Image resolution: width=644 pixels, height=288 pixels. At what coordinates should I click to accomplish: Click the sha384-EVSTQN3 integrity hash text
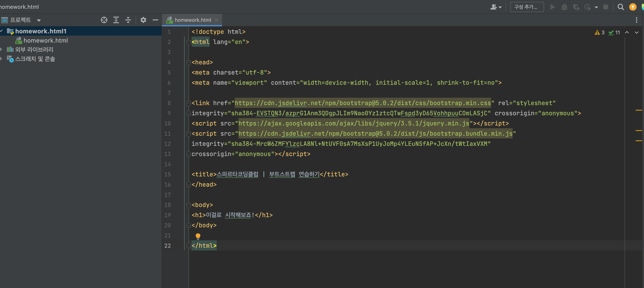point(359,113)
